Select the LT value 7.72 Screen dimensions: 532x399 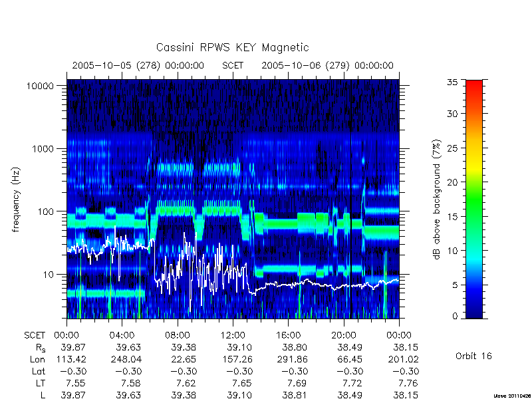[x=352, y=384]
